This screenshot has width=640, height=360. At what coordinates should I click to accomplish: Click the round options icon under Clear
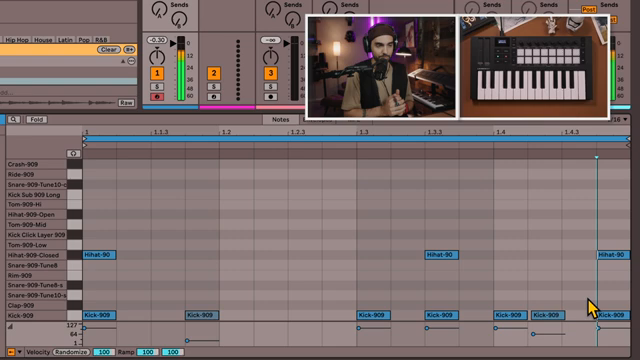(131, 61)
